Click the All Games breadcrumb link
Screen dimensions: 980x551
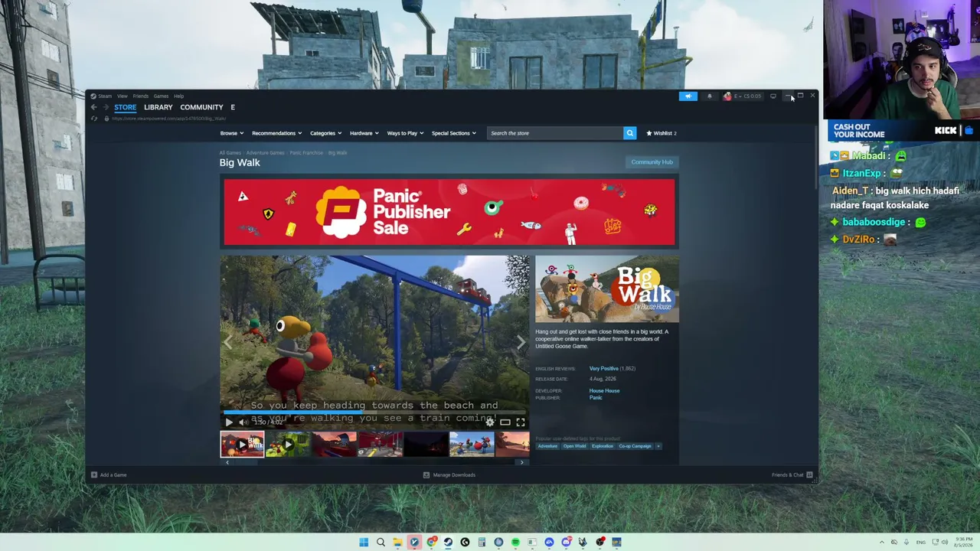[230, 153]
